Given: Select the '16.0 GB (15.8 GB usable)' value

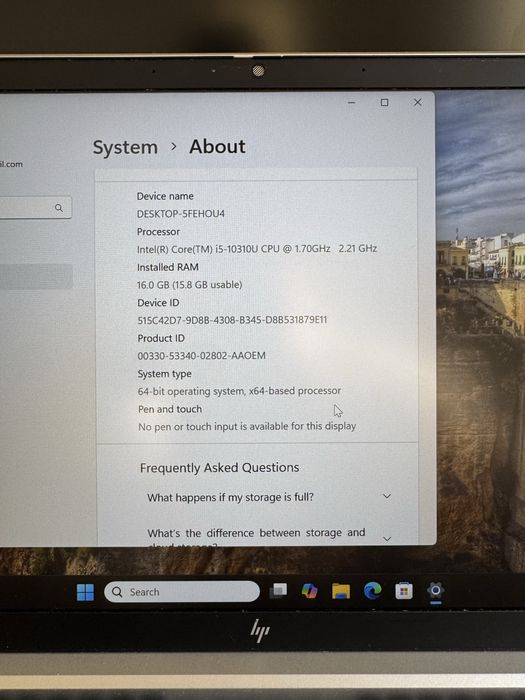Looking at the screenshot, I should 190,284.
